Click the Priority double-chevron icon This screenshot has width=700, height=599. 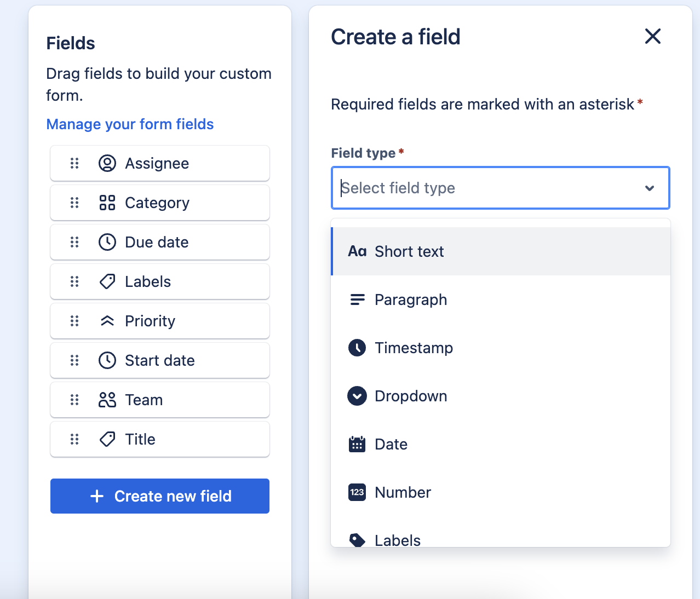coord(107,321)
